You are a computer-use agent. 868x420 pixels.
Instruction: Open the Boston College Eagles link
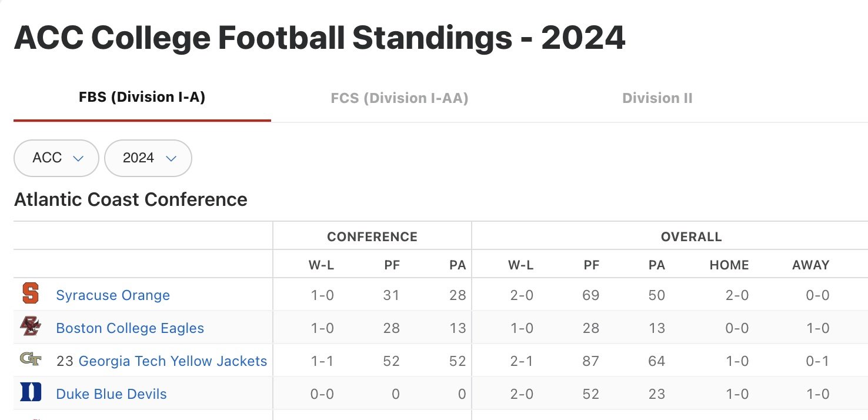click(130, 328)
